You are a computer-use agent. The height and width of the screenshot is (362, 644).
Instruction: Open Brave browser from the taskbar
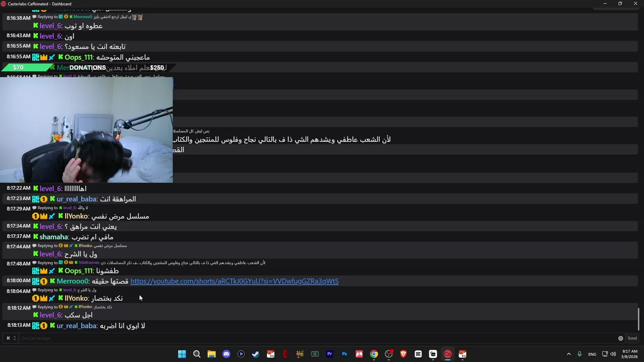pos(404,354)
